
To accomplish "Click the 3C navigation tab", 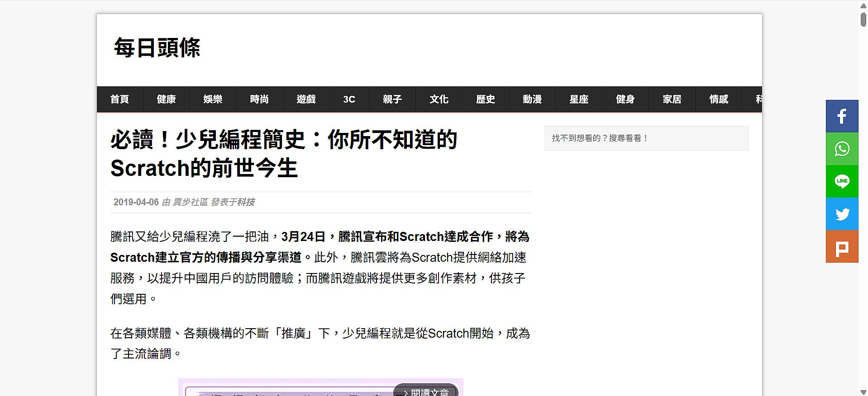I will (349, 99).
